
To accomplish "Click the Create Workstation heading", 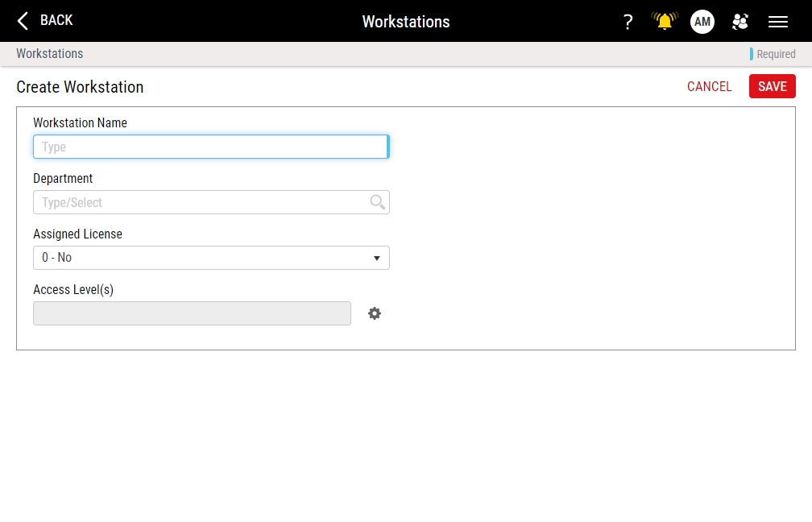I will tap(80, 87).
